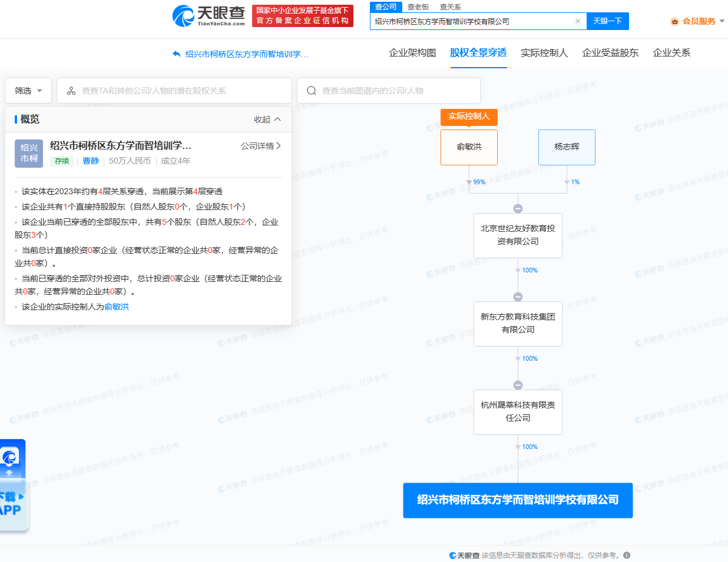Click the 50万人民币 registered capital text
The width and height of the screenshot is (728, 562).
130,161
